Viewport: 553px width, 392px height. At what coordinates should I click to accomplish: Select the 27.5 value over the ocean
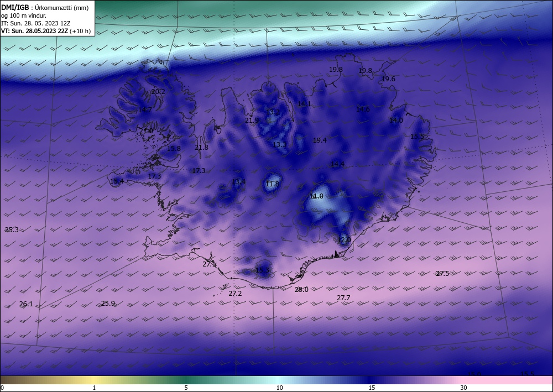click(442, 274)
